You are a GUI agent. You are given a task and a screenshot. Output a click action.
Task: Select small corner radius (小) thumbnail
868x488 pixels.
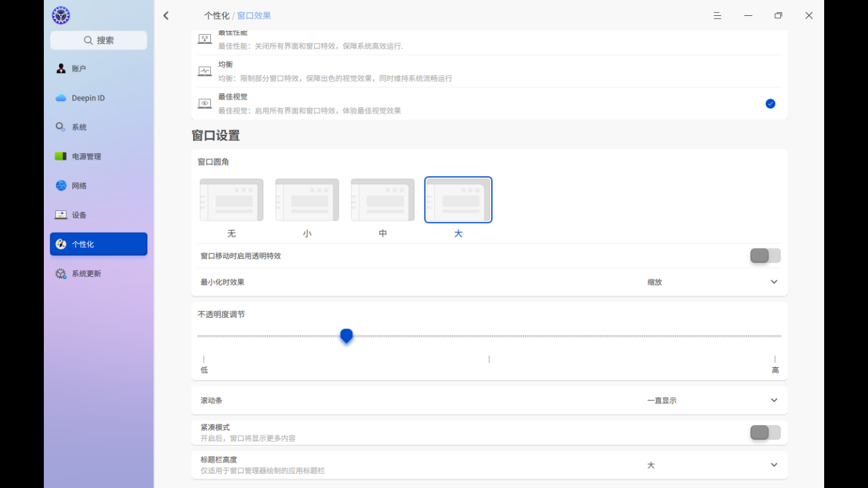pyautogui.click(x=307, y=200)
